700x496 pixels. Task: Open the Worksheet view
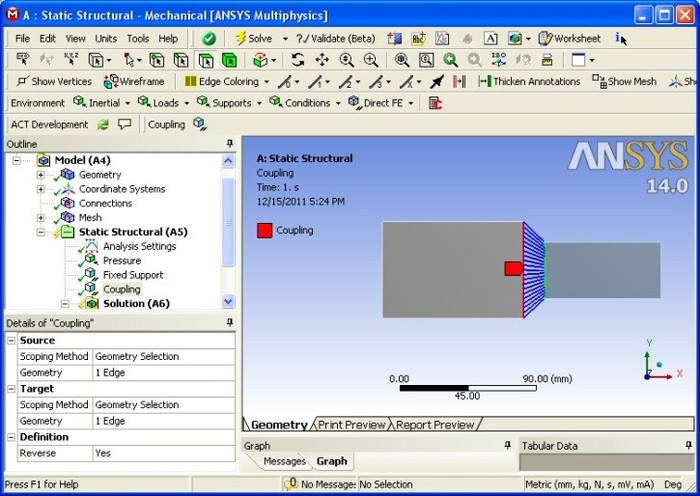(x=570, y=39)
